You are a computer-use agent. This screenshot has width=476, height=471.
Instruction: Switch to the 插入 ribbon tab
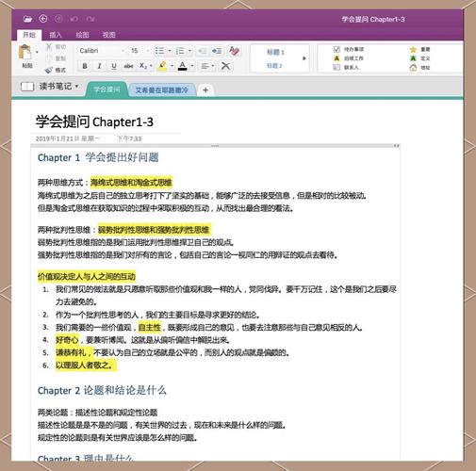[56, 35]
